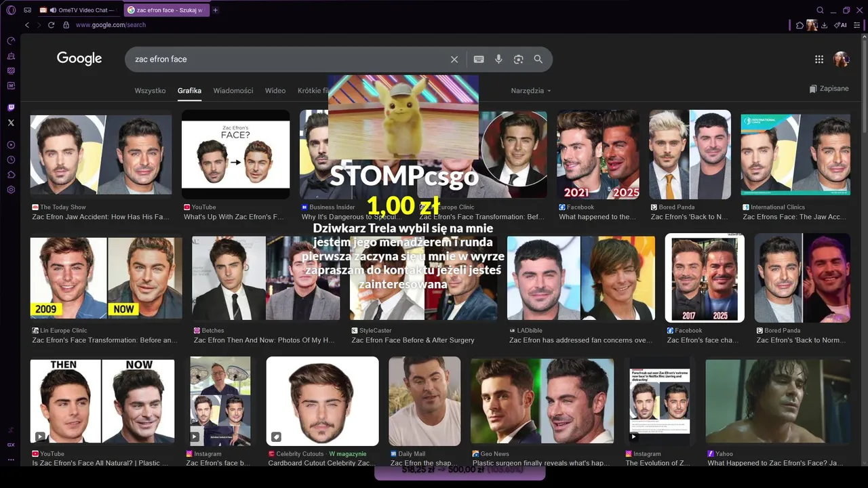This screenshot has width=868, height=488.
Task: Open the Yahoo result thumbnail
Action: pyautogui.click(x=778, y=401)
